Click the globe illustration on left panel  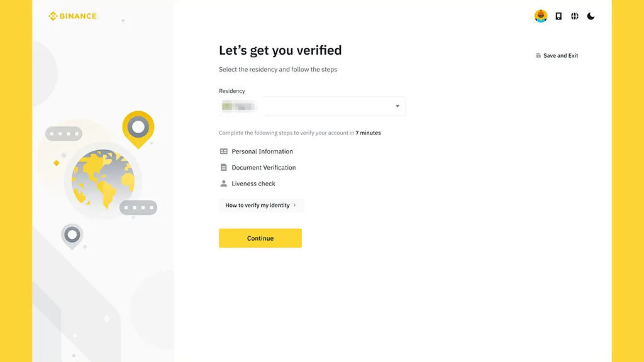pos(103,179)
